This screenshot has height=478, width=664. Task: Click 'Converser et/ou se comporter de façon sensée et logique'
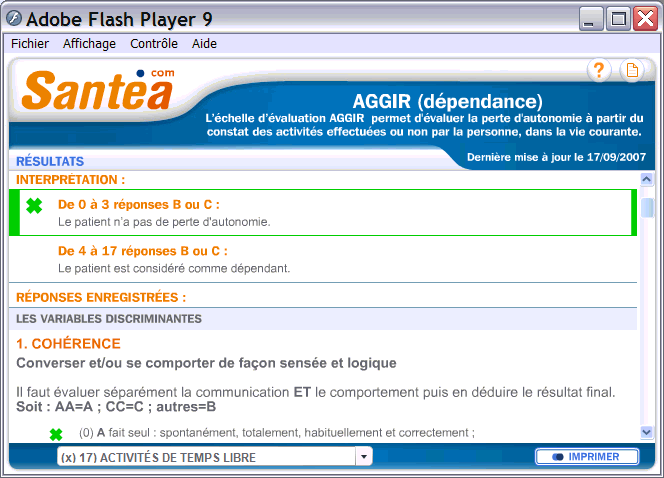206,363
